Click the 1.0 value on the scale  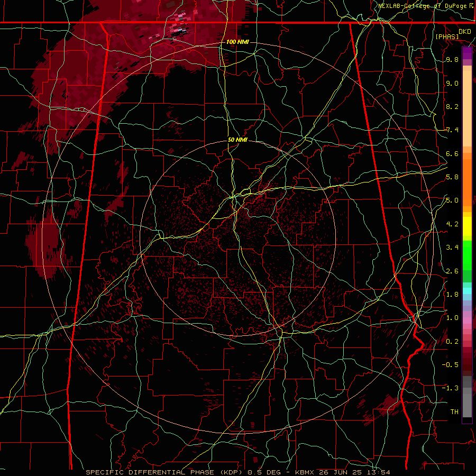(x=452, y=318)
